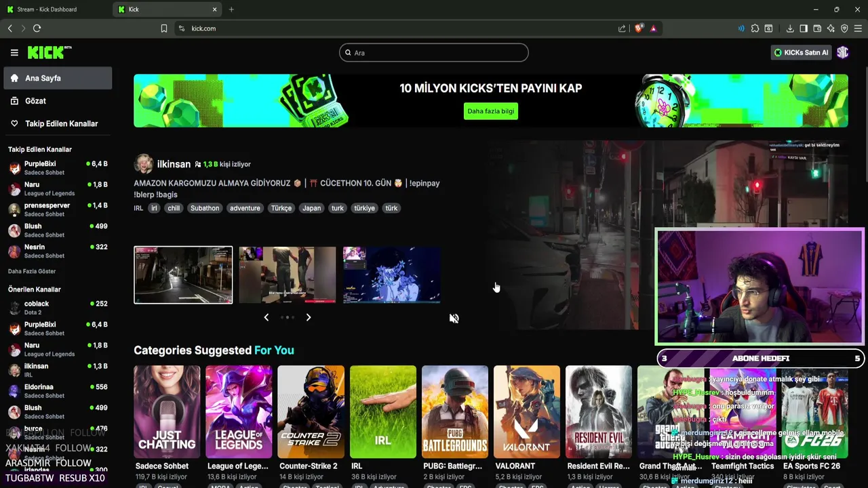Click Daha fazla bilgi banner button
This screenshot has width=868, height=488.
[x=491, y=111]
